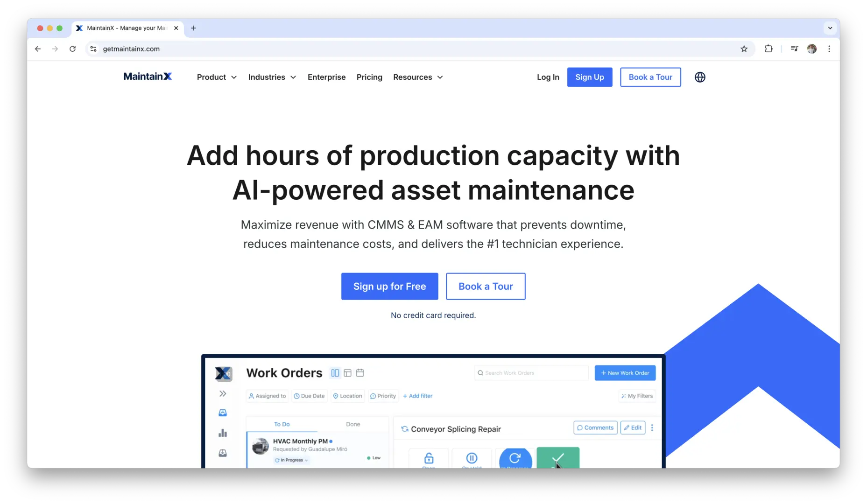This screenshot has height=504, width=867.
Task: Select the MaintainX browser tab
Action: coord(127,28)
